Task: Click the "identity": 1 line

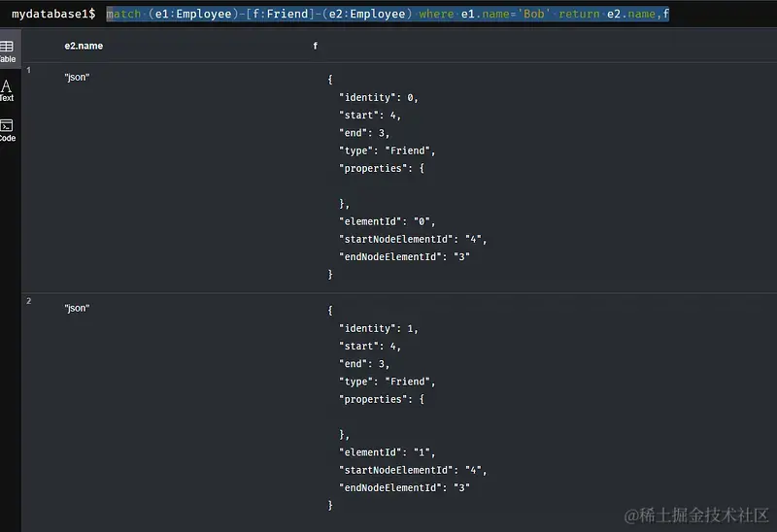Action: pyautogui.click(x=379, y=328)
